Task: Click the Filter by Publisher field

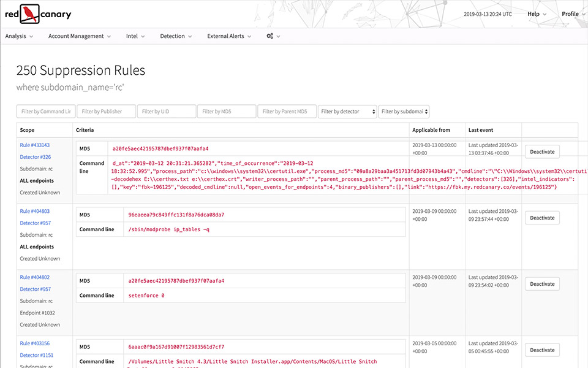Action: click(x=106, y=112)
